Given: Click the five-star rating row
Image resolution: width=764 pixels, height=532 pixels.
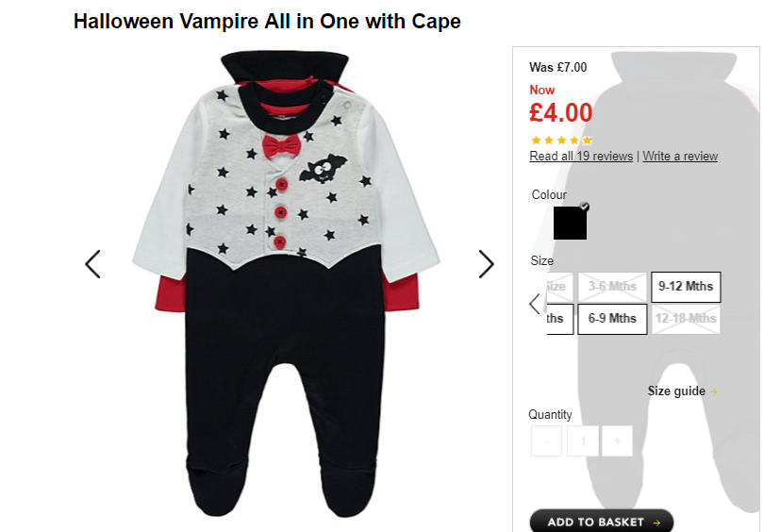Looking at the screenshot, I should pyautogui.click(x=561, y=141).
